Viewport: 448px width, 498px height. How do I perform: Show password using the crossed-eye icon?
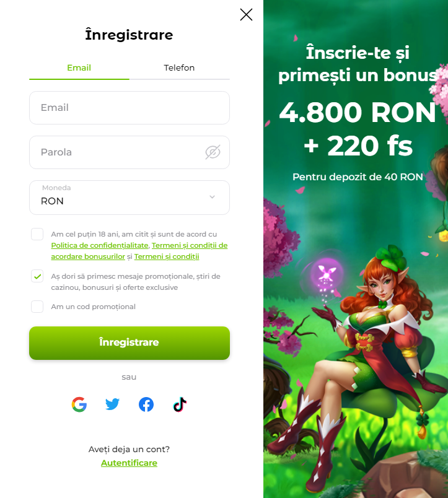(213, 152)
